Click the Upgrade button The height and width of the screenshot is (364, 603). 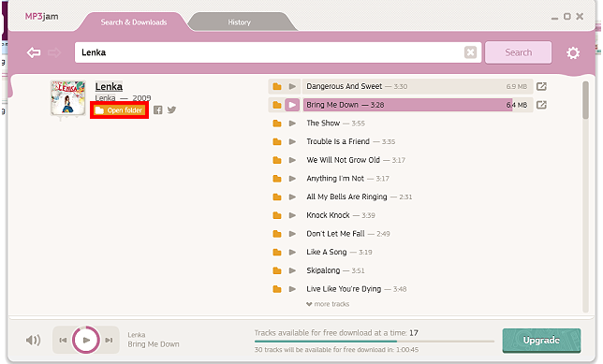pos(541,341)
